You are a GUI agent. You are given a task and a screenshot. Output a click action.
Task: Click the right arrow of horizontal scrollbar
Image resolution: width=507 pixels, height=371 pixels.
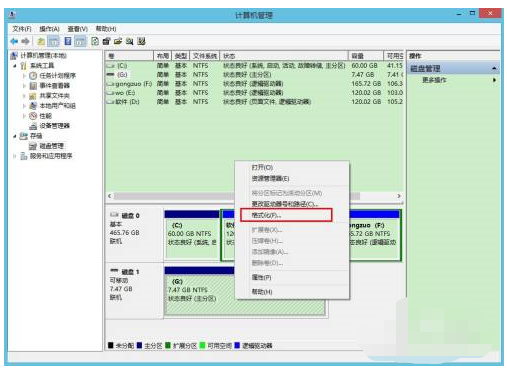coord(399,196)
